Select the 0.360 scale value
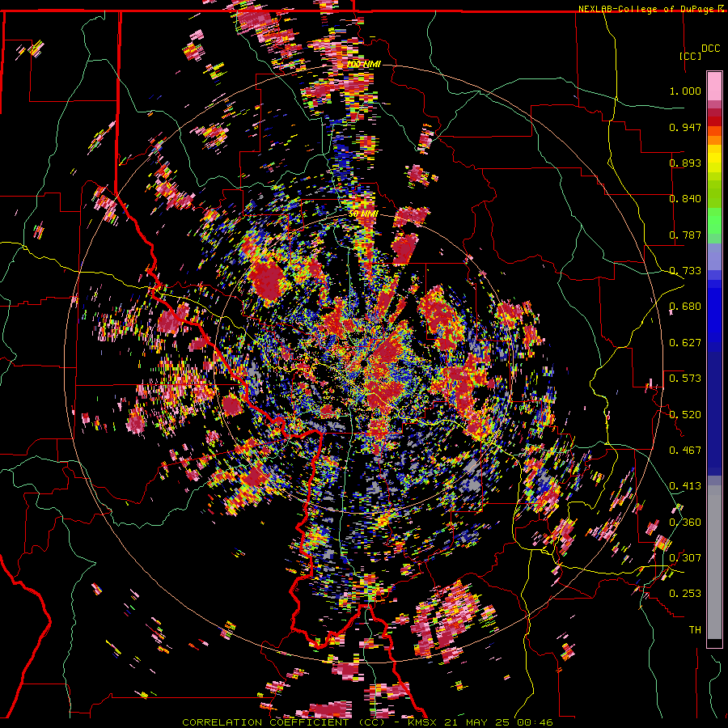Viewport: 728px width, 728px height. click(x=685, y=523)
